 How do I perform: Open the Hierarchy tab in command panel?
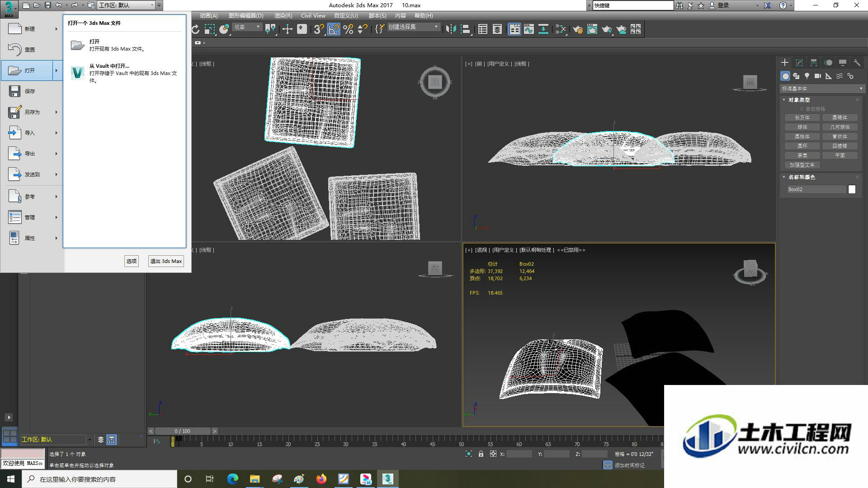(814, 63)
